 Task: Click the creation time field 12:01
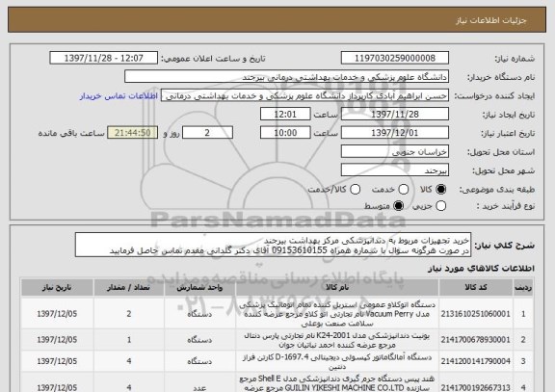285,115
